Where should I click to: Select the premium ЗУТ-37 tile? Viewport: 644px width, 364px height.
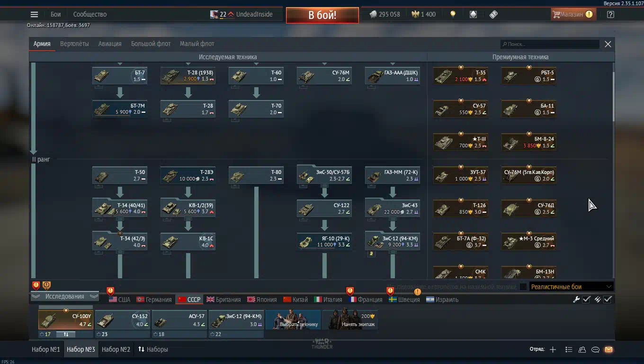[461, 175]
